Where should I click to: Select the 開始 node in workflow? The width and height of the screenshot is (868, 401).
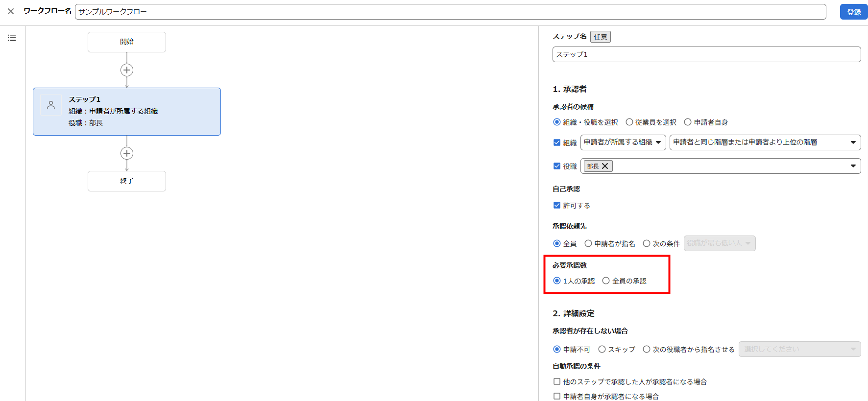tap(127, 42)
